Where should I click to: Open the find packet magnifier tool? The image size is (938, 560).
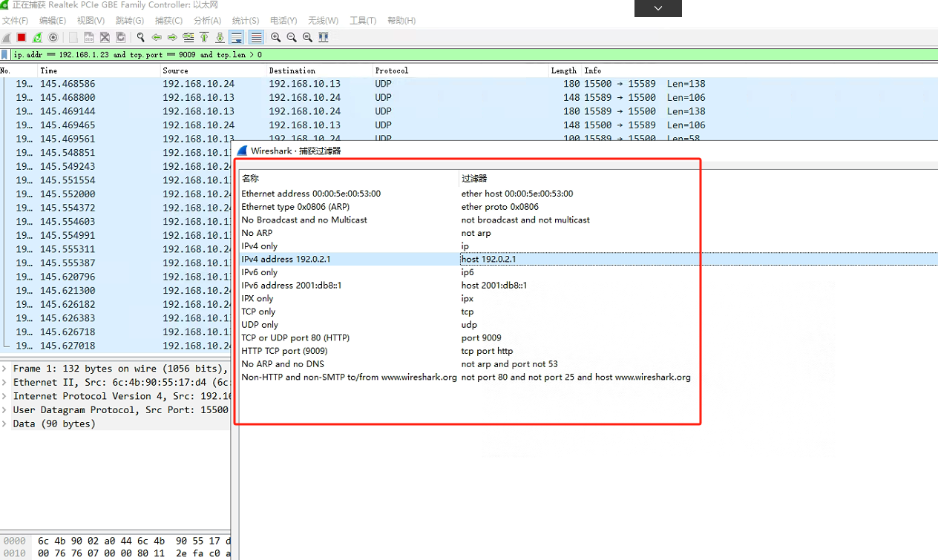140,37
